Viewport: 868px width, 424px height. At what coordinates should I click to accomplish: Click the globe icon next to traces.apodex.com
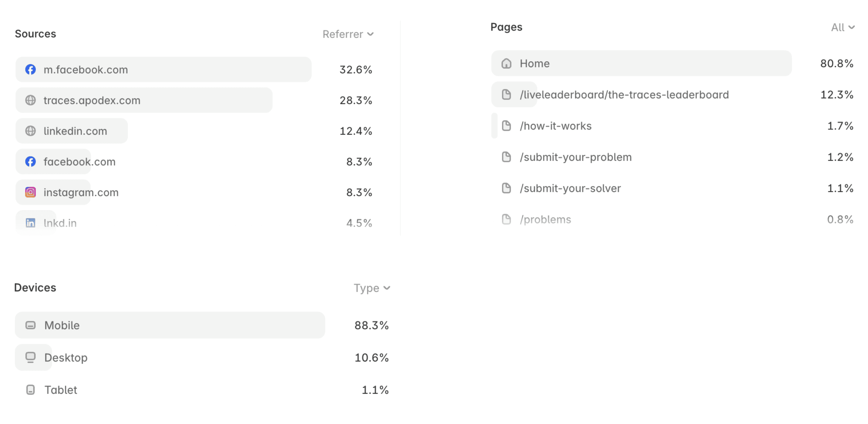click(30, 100)
